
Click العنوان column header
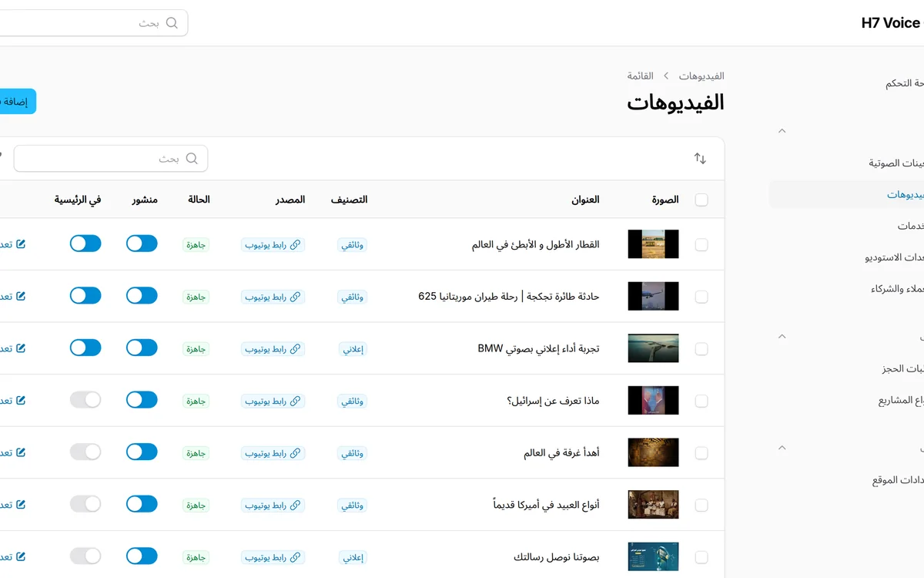[585, 200]
